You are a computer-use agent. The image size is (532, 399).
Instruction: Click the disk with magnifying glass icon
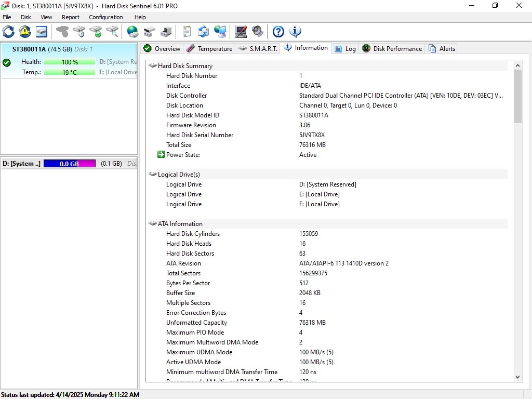click(112, 32)
